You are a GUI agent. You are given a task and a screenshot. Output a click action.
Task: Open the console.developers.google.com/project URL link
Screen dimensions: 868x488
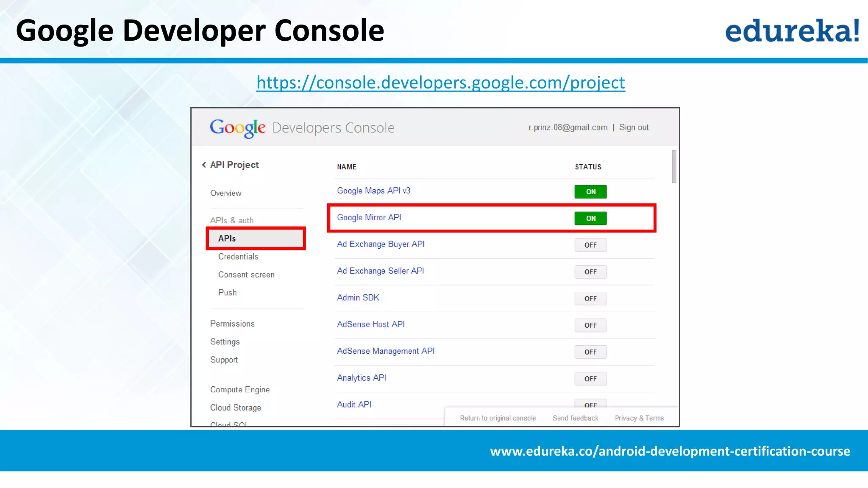coord(441,82)
